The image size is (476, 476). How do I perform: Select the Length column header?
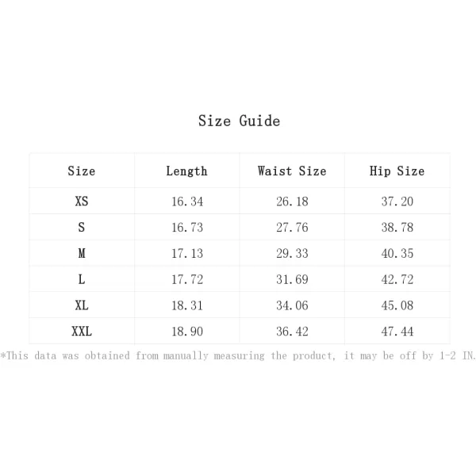coord(186,171)
